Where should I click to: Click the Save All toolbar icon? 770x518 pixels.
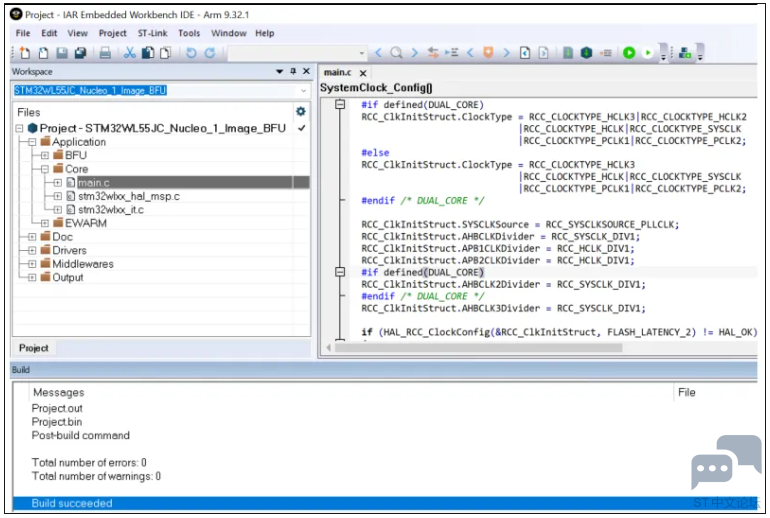click(80, 53)
